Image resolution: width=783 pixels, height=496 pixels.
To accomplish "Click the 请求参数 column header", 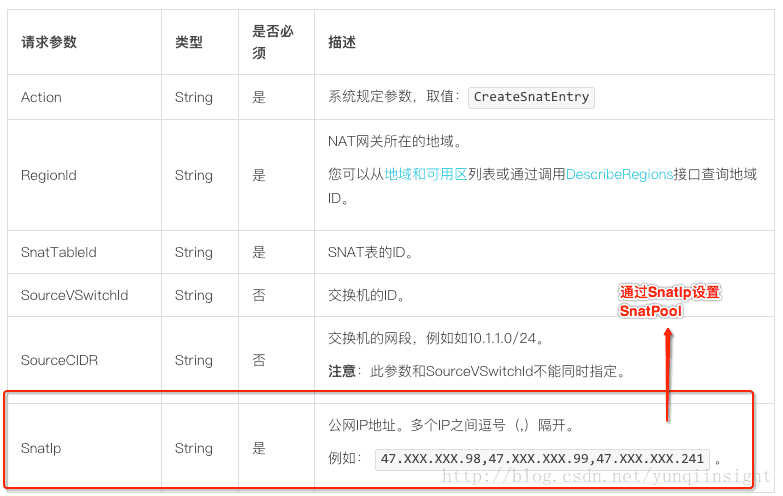I will tap(49, 42).
